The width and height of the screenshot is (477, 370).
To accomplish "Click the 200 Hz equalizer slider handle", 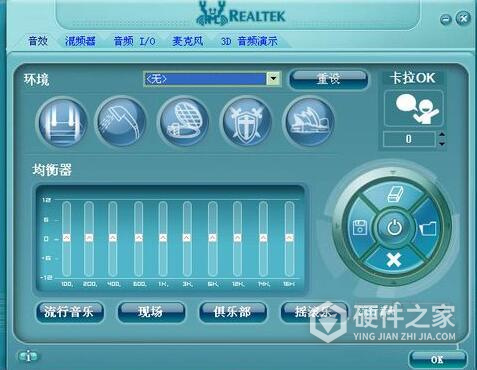I will tap(89, 238).
